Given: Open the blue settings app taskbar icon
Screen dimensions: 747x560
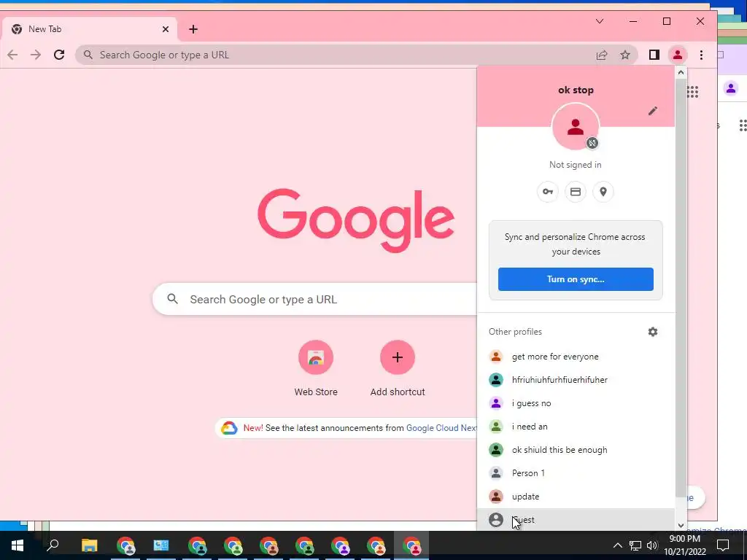Looking at the screenshot, I should click(161, 545).
